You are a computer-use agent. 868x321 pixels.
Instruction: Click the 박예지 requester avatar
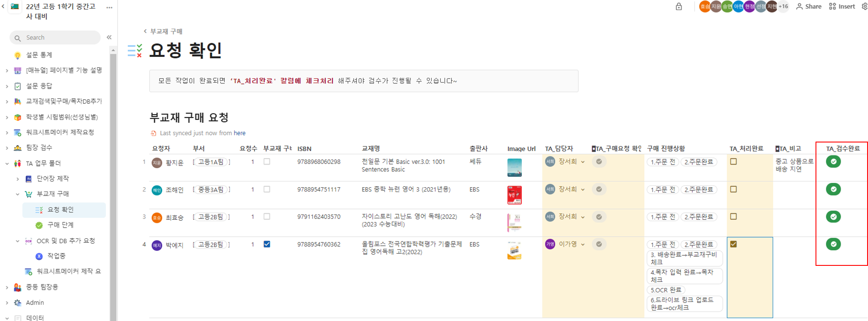157,245
